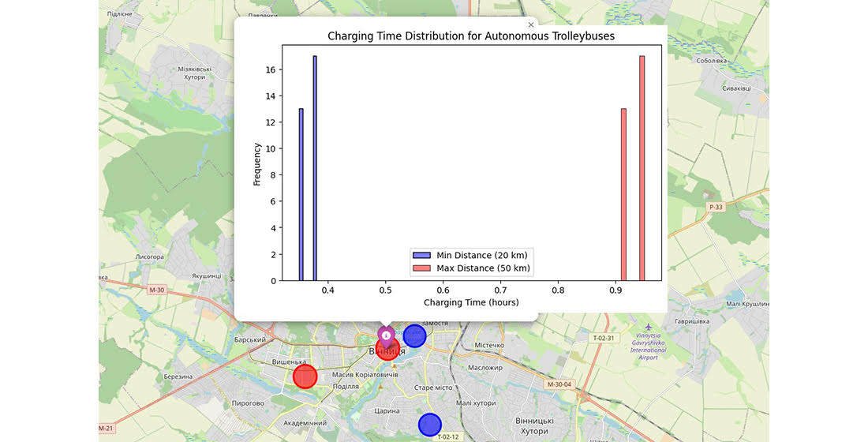Click the T-02-31 road label
The image size is (868, 442).
[x=604, y=338]
